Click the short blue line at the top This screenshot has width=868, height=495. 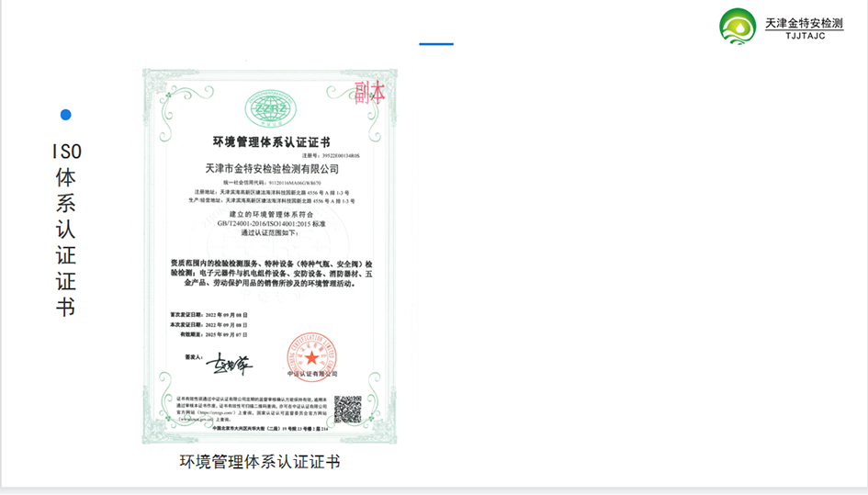[435, 43]
